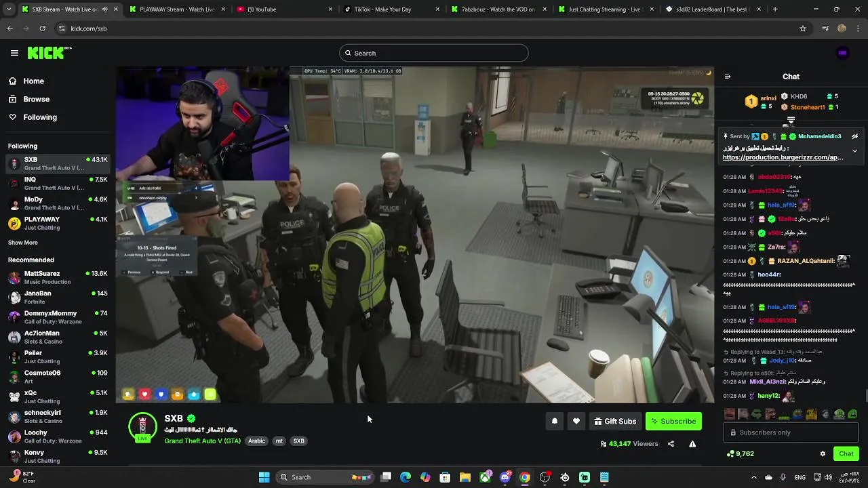This screenshot has width=868, height=488.
Task: Click the mt tag
Action: click(279, 441)
